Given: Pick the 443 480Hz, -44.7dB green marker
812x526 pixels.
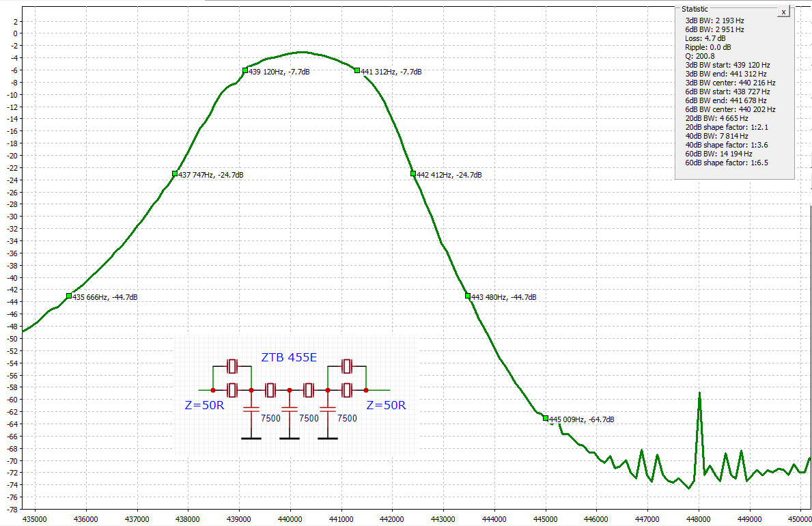Looking at the screenshot, I should click(x=468, y=296).
